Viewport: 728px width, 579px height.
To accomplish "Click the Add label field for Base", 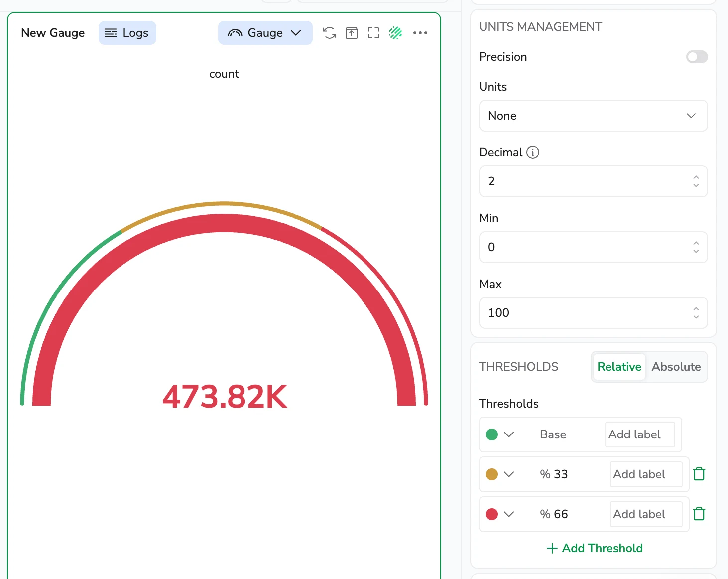I will (x=640, y=434).
